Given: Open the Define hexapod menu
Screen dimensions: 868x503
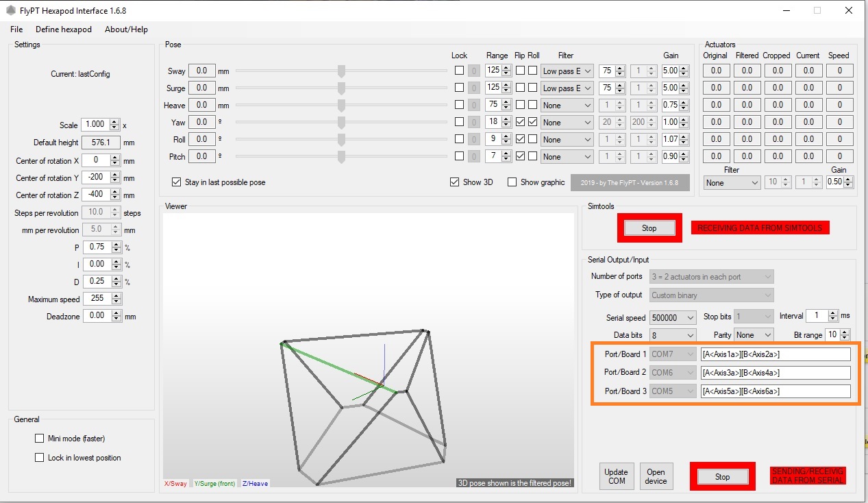Looking at the screenshot, I should click(x=63, y=29).
